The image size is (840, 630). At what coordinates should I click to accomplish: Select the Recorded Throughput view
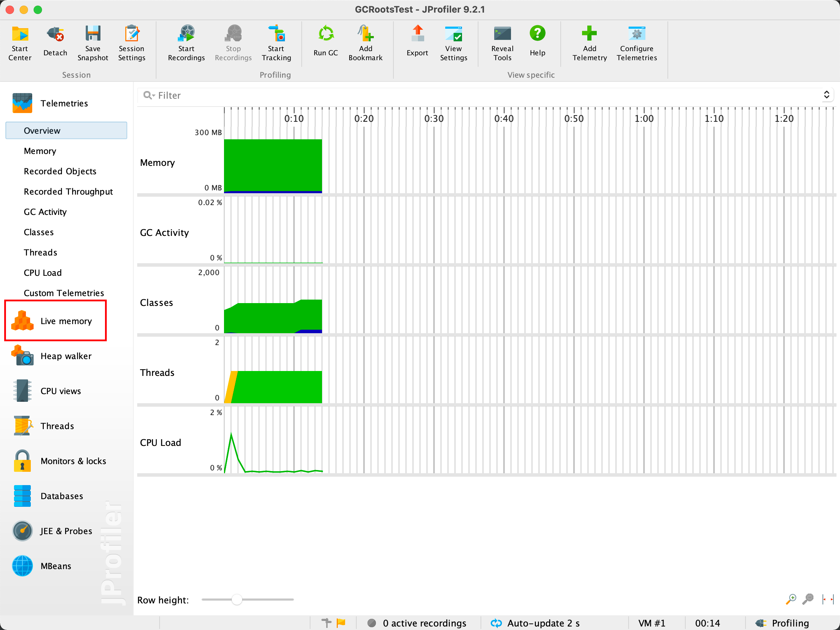(x=68, y=191)
